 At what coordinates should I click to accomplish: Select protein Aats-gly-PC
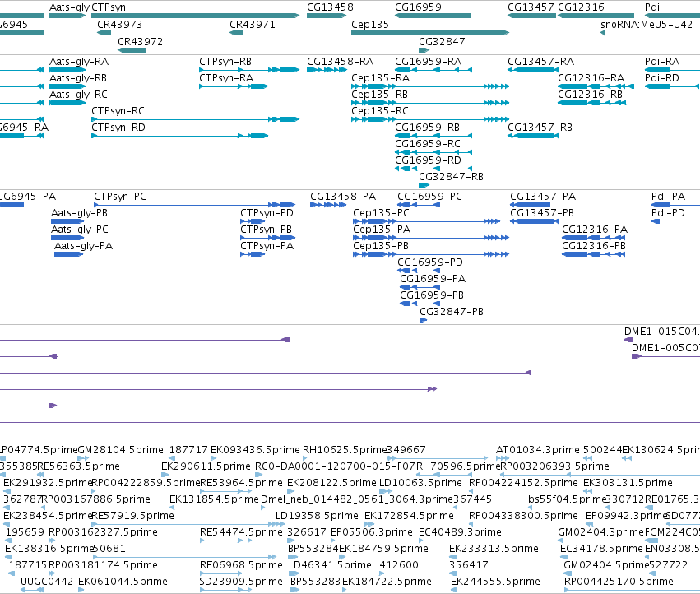click(67, 238)
